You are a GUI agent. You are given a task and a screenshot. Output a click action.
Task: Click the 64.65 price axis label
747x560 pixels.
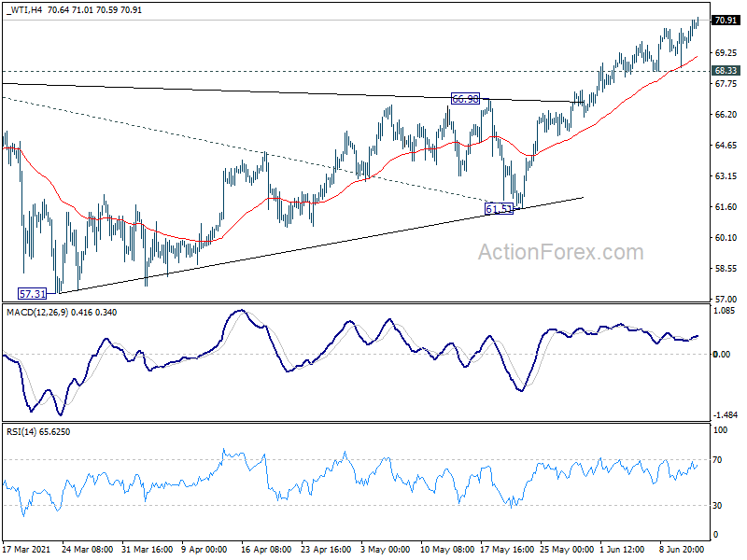click(x=726, y=146)
